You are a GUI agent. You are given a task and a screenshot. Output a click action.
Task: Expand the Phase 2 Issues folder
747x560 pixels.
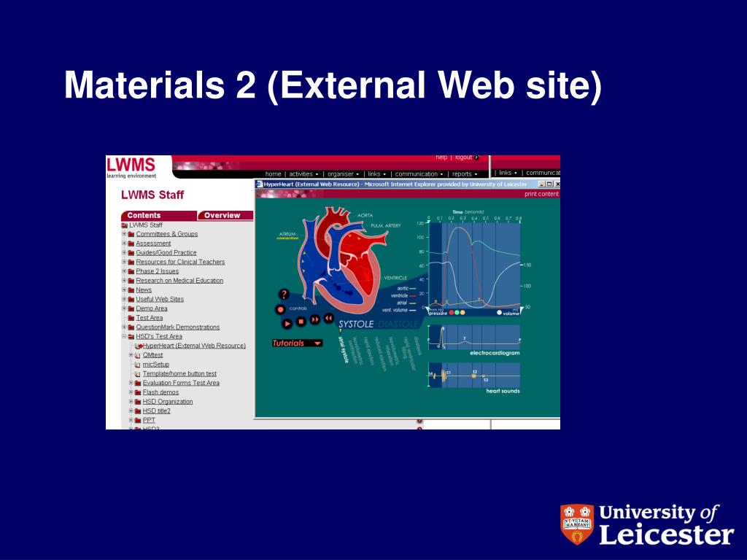(124, 271)
